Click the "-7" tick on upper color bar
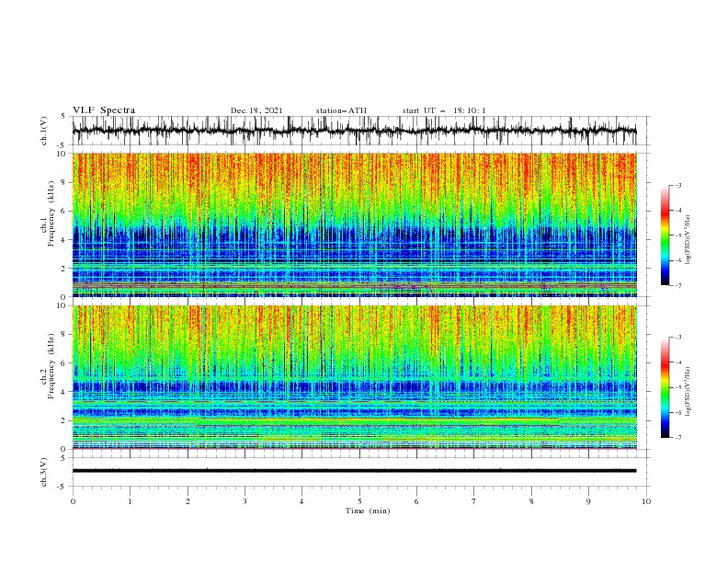This screenshot has height=563, width=728. [x=678, y=286]
